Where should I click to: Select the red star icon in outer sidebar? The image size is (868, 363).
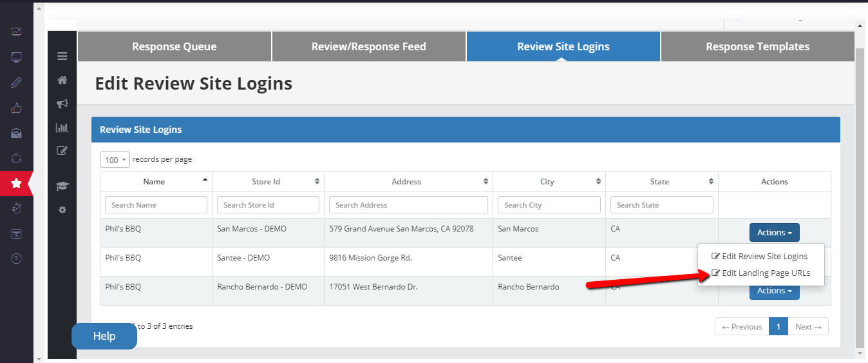point(17,184)
